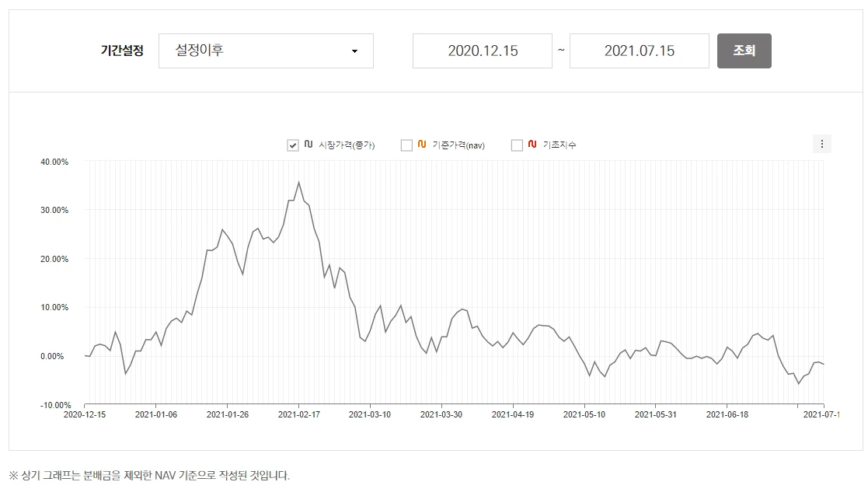Enable the 기준가격(nav) checkbox
The height and width of the screenshot is (489, 868).
tap(405, 145)
